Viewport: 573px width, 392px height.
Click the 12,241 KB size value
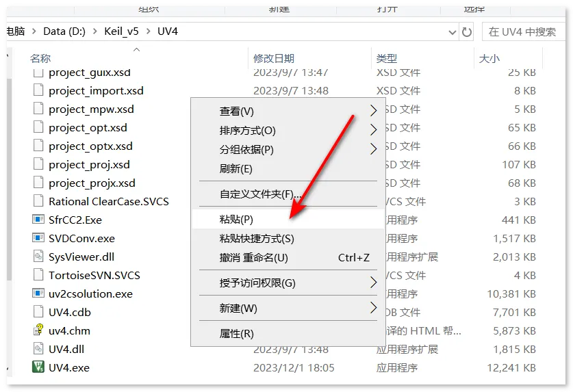click(x=511, y=367)
